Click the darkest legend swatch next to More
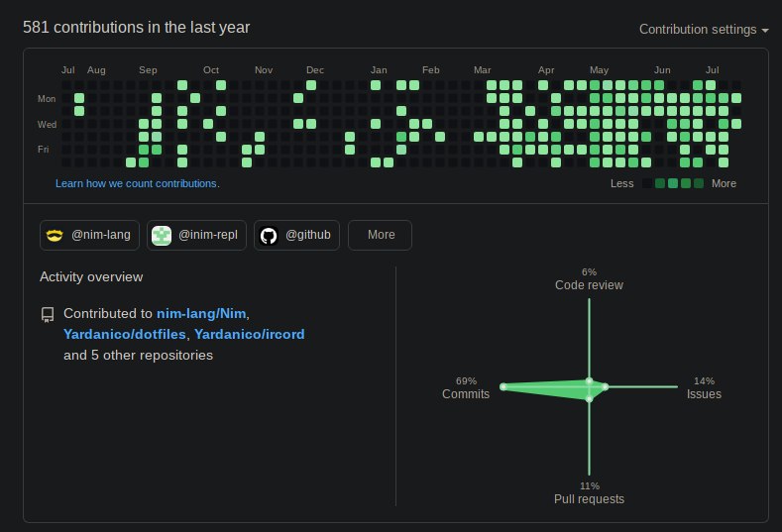This screenshot has width=782, height=532. pyautogui.click(x=699, y=183)
